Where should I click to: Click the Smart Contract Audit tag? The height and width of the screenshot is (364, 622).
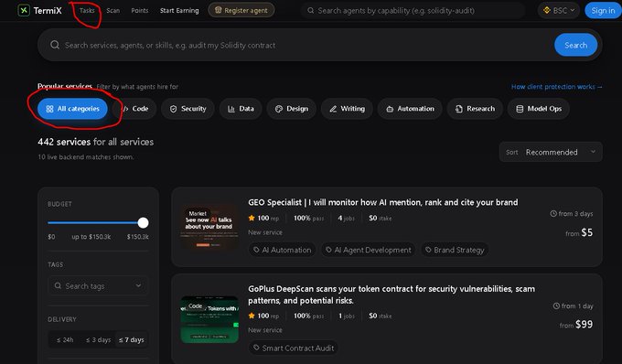294,348
